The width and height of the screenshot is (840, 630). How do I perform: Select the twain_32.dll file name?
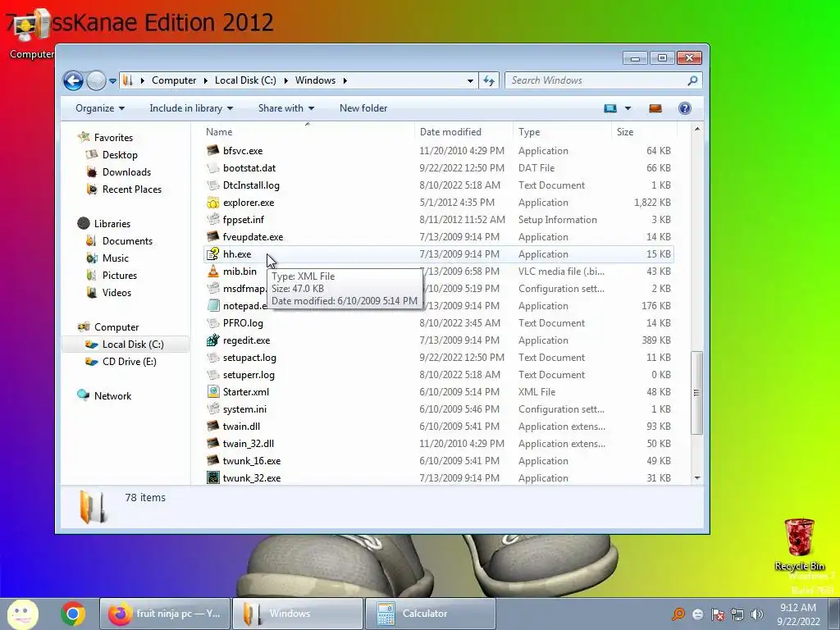[249, 444]
